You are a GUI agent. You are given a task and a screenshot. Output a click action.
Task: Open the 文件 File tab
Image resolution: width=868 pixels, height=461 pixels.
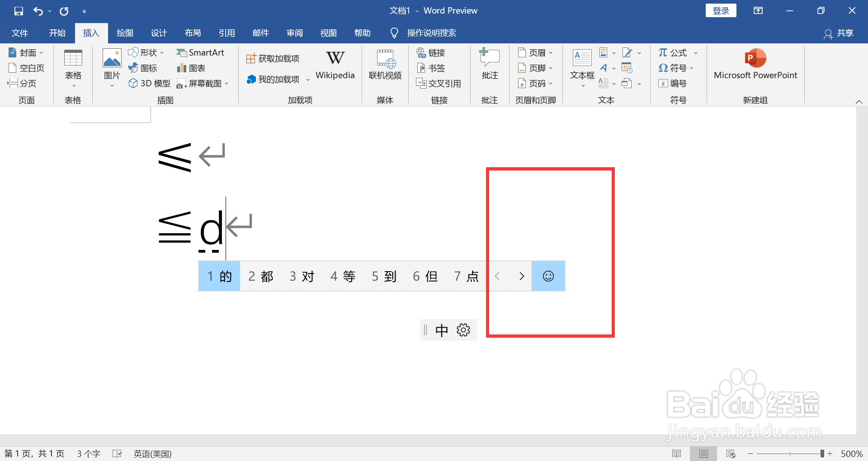[20, 33]
